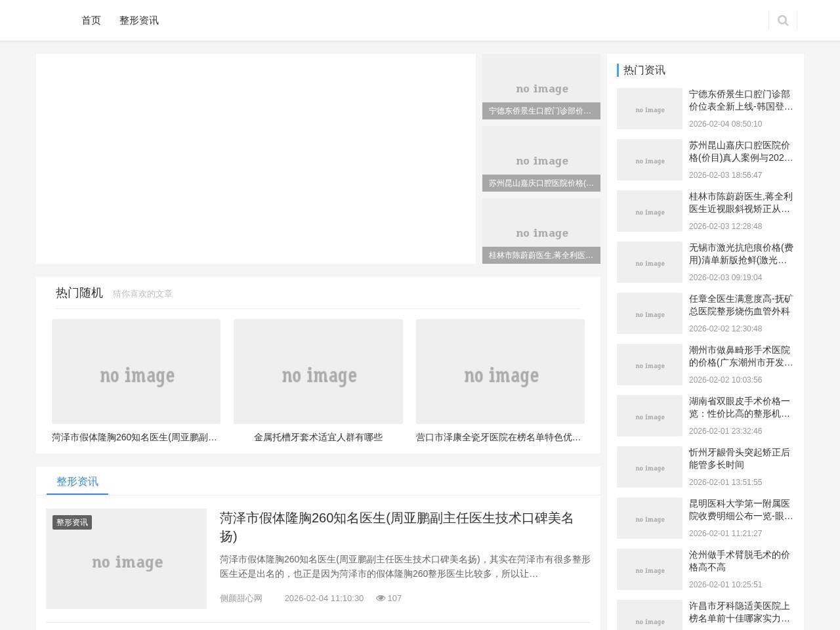Screen dimensions: 840x630
Task: Click the eye views icon showing 107
Action: [x=380, y=598]
